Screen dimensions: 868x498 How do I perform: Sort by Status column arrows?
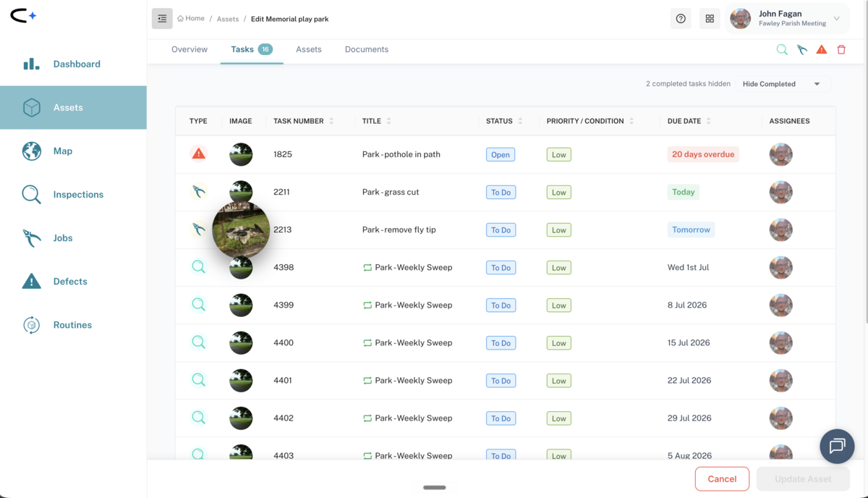pos(520,121)
